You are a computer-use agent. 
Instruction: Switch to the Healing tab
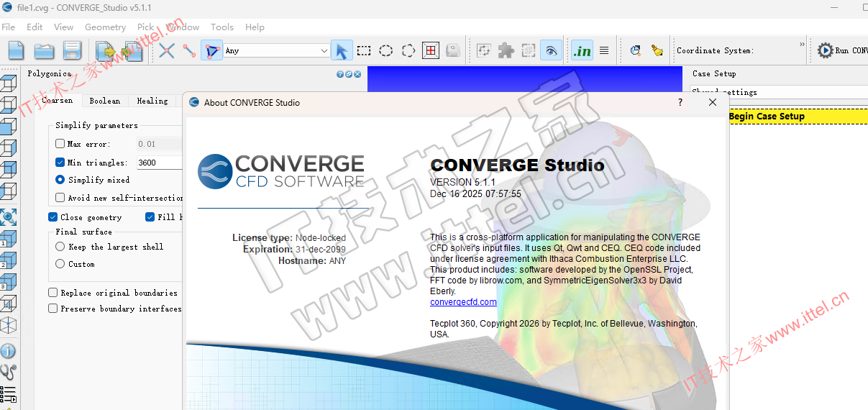click(x=152, y=101)
